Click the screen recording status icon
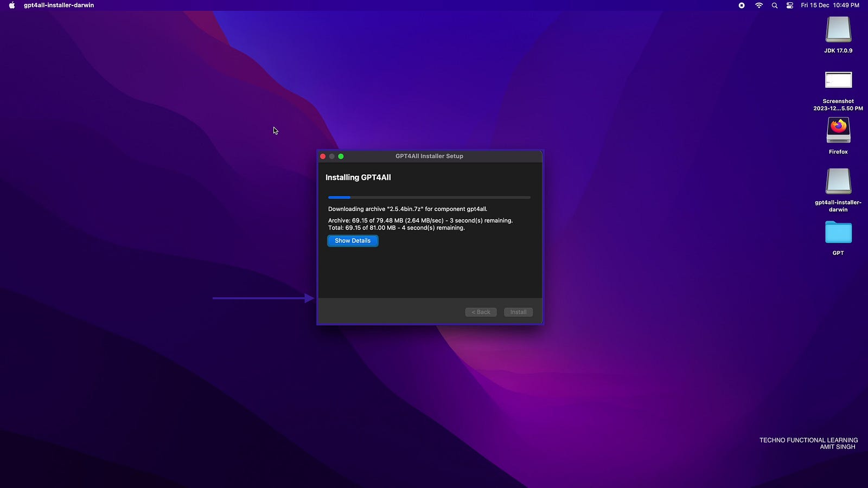 (742, 5)
